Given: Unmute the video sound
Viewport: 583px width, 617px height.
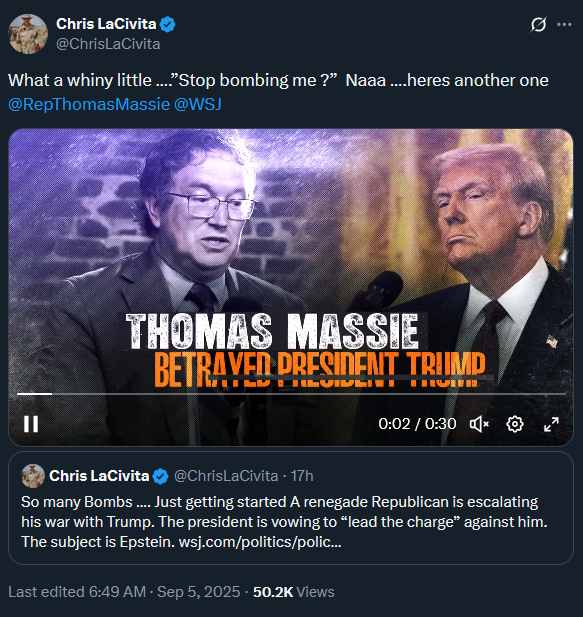Looking at the screenshot, I should coord(479,424).
